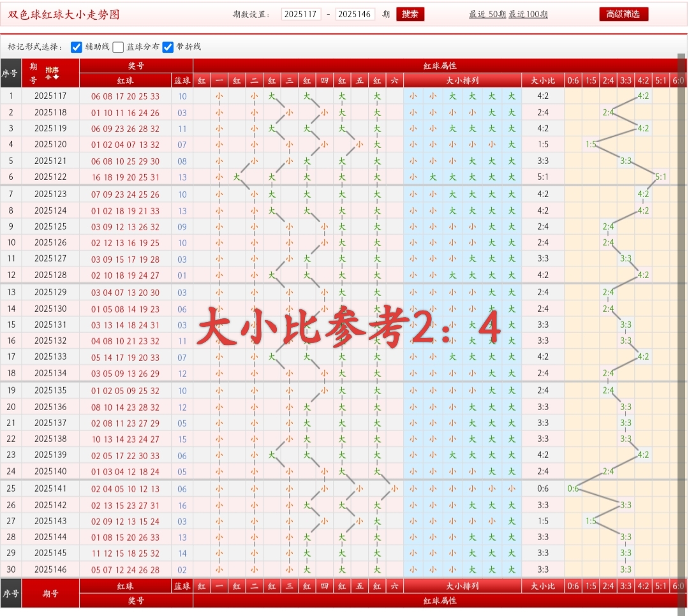Viewport: 689px width, 616px height.
Task: Click the ascending sort arrow in 期号 header
Action: click(48, 77)
